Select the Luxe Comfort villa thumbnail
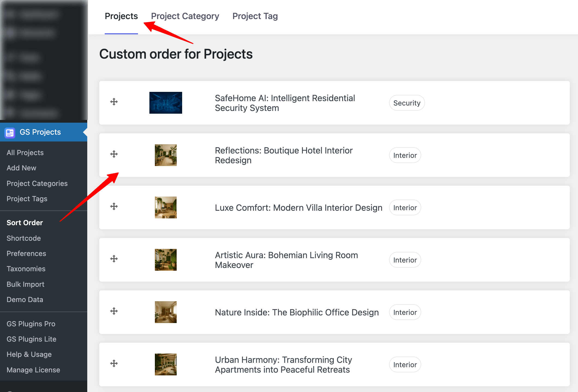 [x=165, y=207]
